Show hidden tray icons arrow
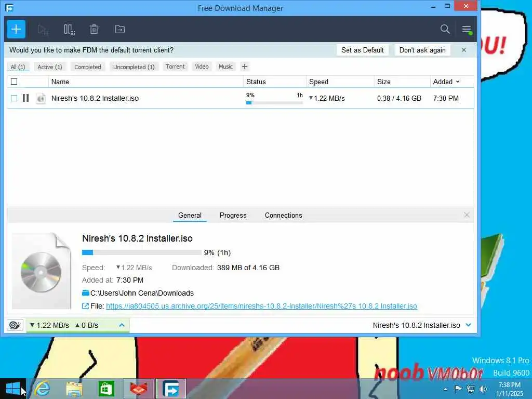 click(445, 389)
